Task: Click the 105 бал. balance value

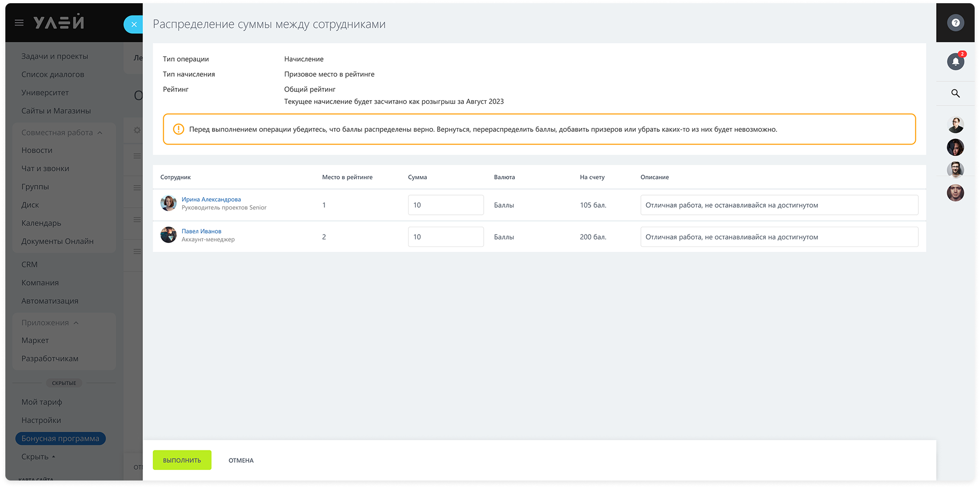Action: [x=593, y=205]
